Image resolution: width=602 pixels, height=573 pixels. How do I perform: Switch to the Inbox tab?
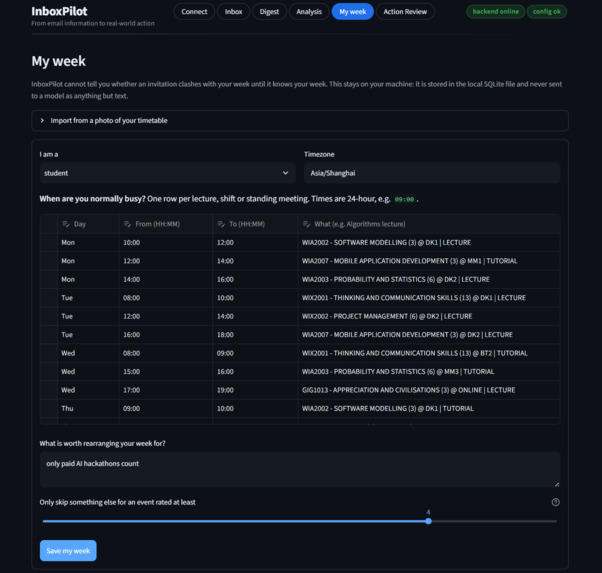[x=233, y=12]
